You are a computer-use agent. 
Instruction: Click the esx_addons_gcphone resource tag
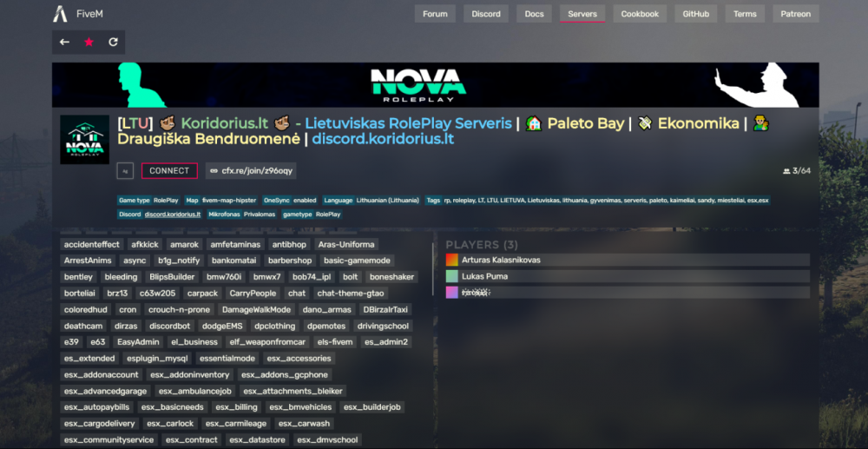pos(285,375)
